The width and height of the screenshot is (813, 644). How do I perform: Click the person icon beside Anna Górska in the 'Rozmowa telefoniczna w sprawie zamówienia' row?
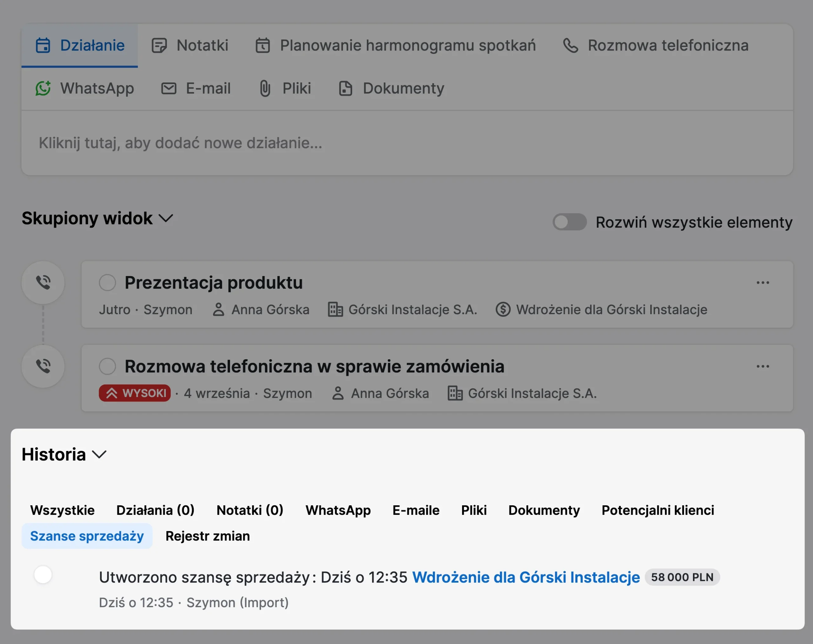[338, 393]
